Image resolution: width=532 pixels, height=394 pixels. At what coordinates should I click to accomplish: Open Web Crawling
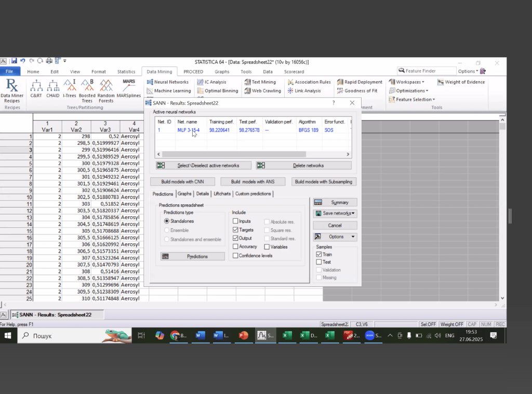262,91
